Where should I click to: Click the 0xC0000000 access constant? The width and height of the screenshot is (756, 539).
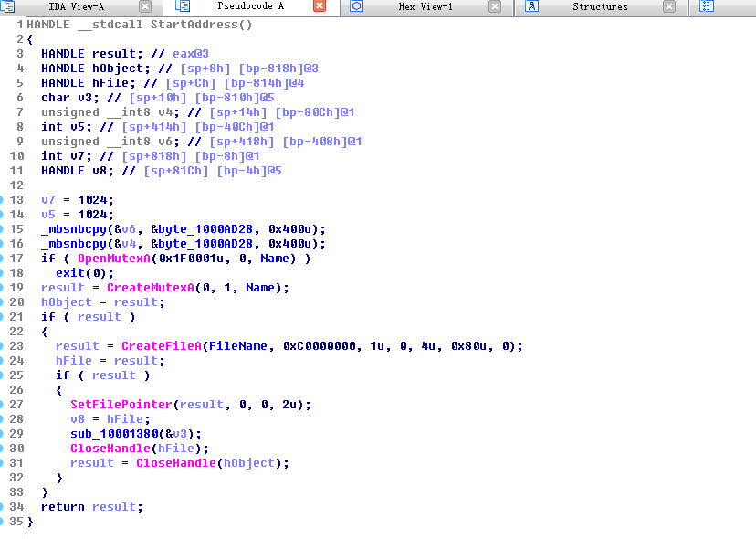(320, 346)
